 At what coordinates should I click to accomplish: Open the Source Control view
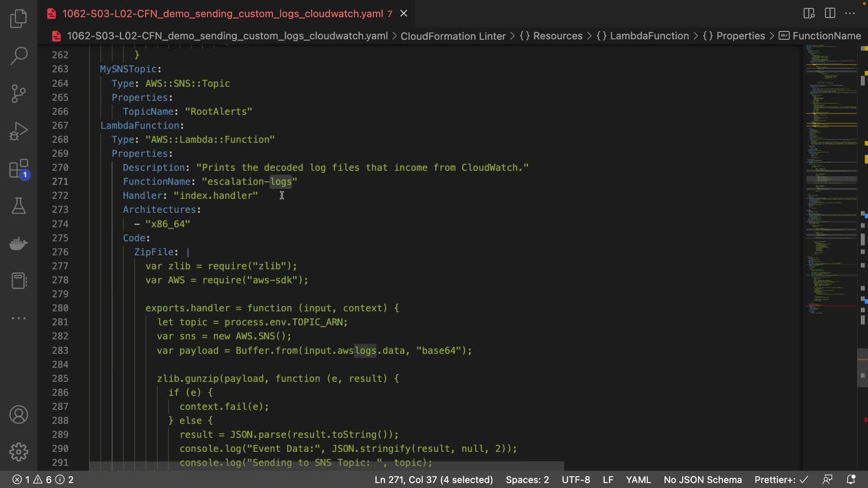click(19, 94)
